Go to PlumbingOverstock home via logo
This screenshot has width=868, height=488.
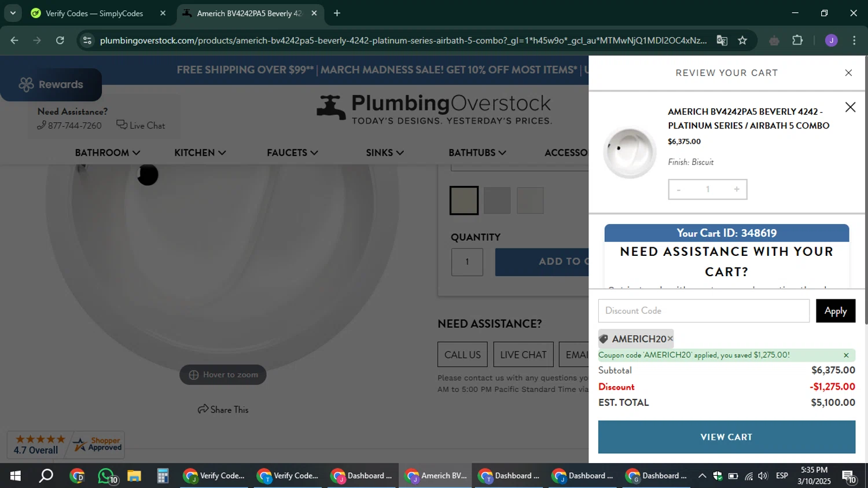[x=434, y=109]
